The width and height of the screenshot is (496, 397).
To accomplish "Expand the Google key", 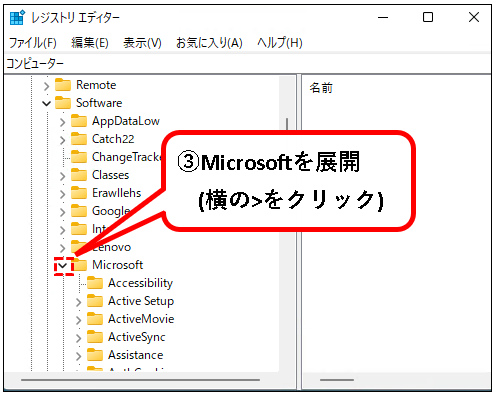I will click(x=62, y=212).
